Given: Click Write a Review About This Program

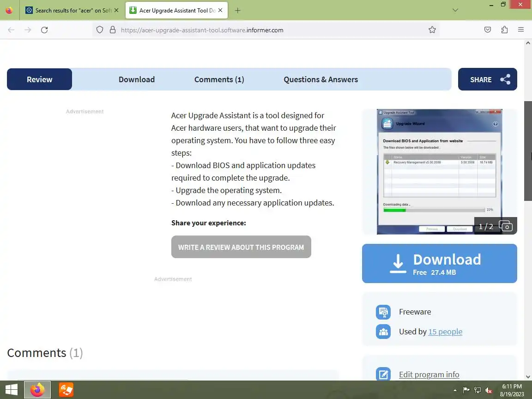Looking at the screenshot, I should [241, 247].
